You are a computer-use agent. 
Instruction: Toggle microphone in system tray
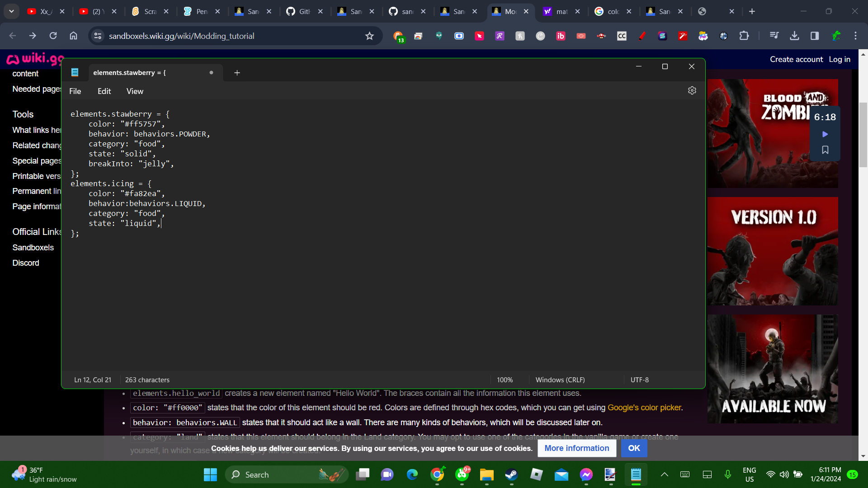click(727, 474)
